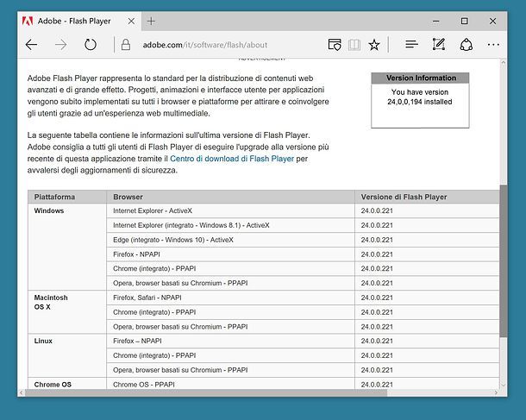Viewport: 526px width, 420px height.
Task: Open the More actions ellipsis menu
Action: point(493,45)
